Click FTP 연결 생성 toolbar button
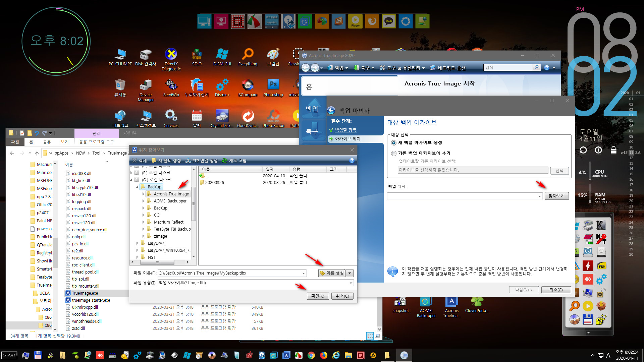644x362 pixels. pyautogui.click(x=202, y=161)
